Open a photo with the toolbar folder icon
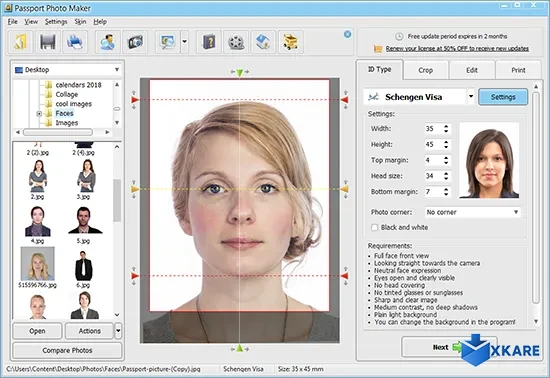The image size is (550, 378). click(21, 42)
